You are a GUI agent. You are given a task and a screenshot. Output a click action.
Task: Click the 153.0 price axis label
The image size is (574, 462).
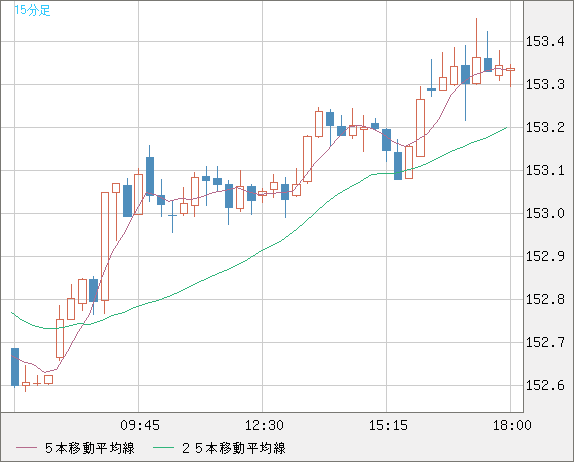pos(545,213)
